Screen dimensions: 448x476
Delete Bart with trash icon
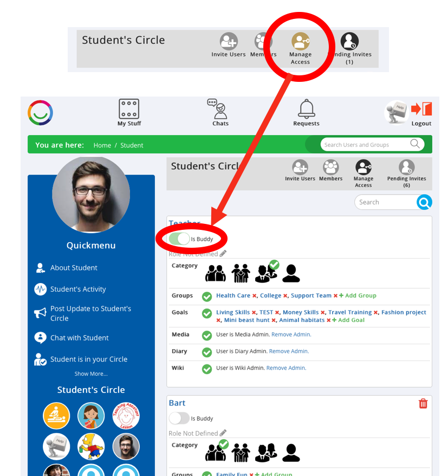tap(423, 403)
